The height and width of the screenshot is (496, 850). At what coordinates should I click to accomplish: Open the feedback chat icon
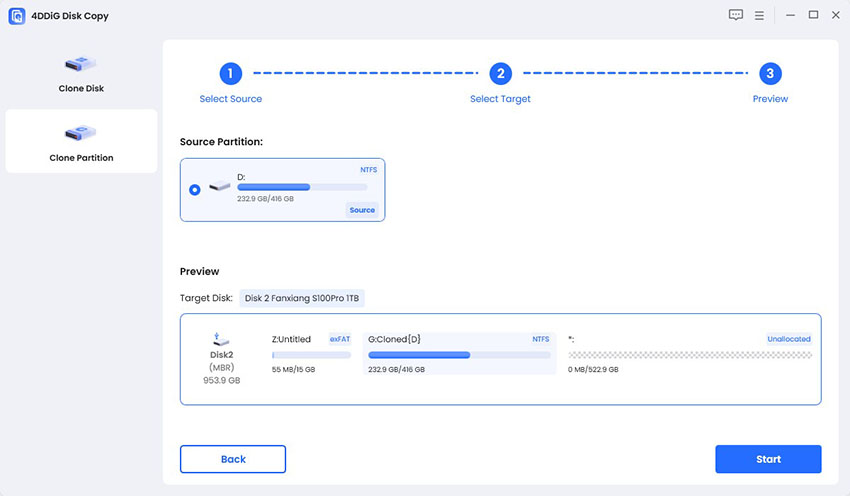[736, 15]
